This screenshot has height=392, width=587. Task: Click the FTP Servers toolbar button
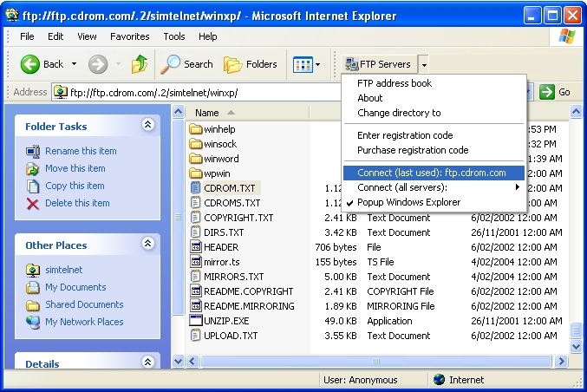(378, 64)
